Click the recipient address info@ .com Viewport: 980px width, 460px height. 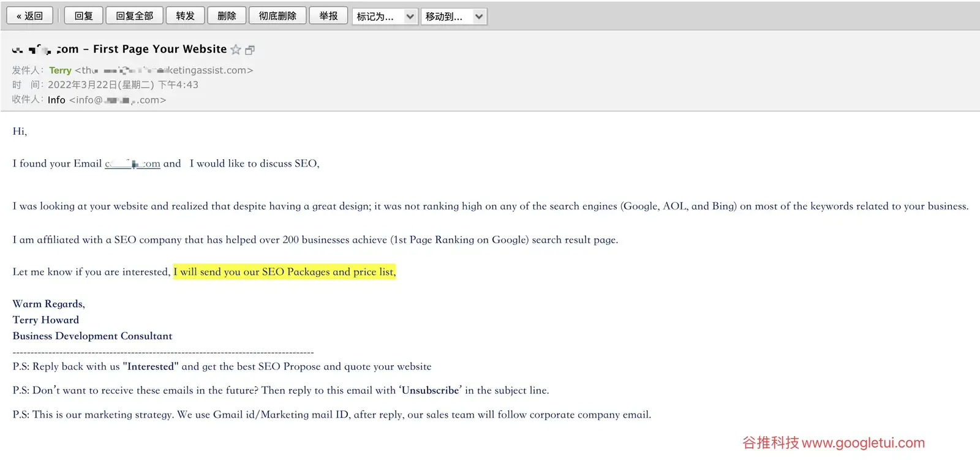(x=118, y=100)
